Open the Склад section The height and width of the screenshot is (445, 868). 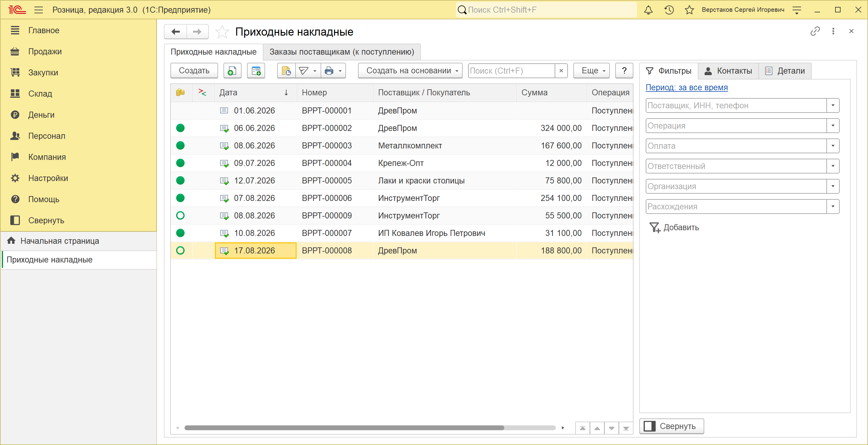(78, 94)
